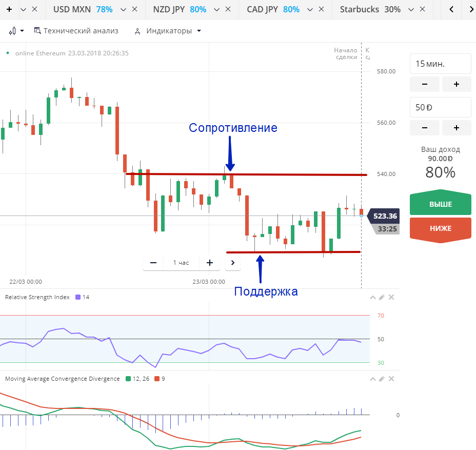Switch to the Starbucks tab

360,9
